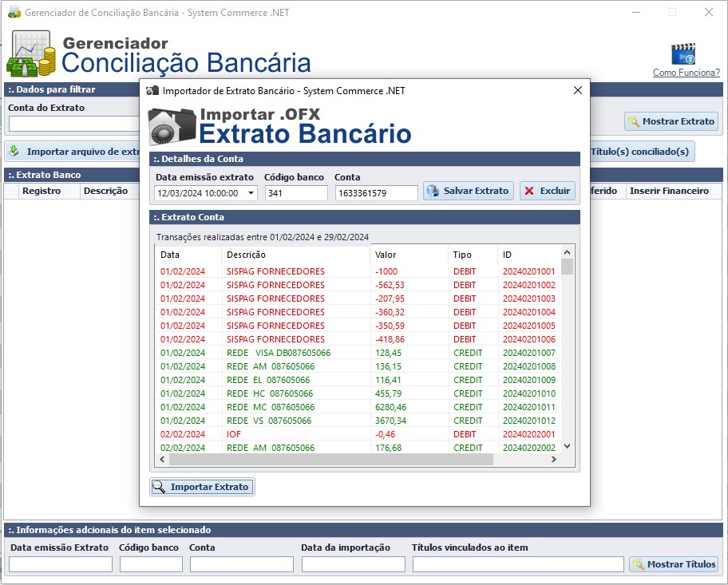Open the Como Funciona? link
The width and height of the screenshot is (728, 585).
coord(686,73)
